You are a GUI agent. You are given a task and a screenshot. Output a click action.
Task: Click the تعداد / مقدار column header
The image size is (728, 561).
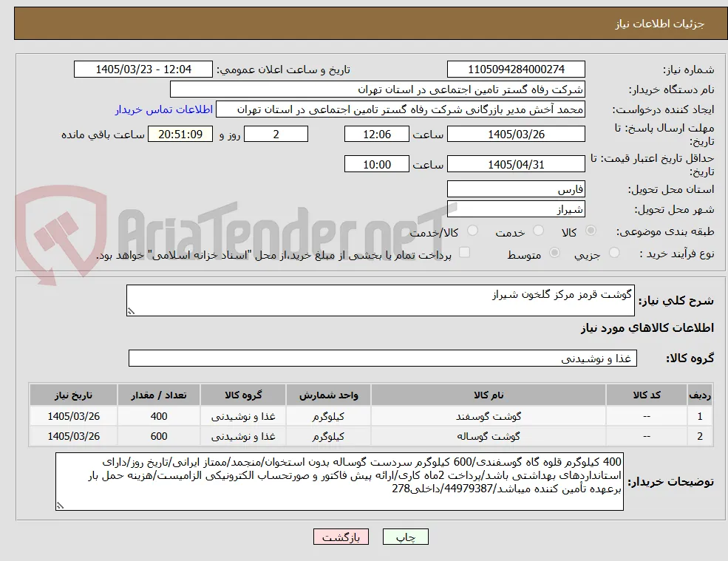pyautogui.click(x=159, y=395)
